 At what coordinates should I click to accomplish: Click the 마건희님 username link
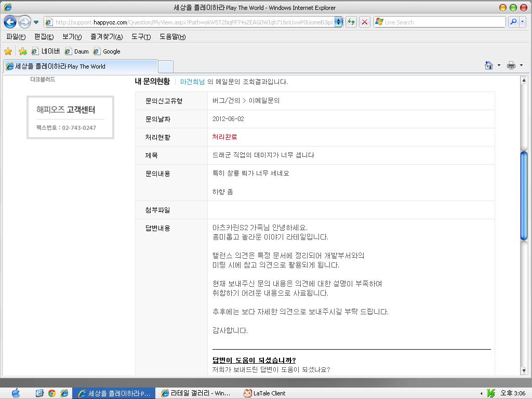click(192, 82)
